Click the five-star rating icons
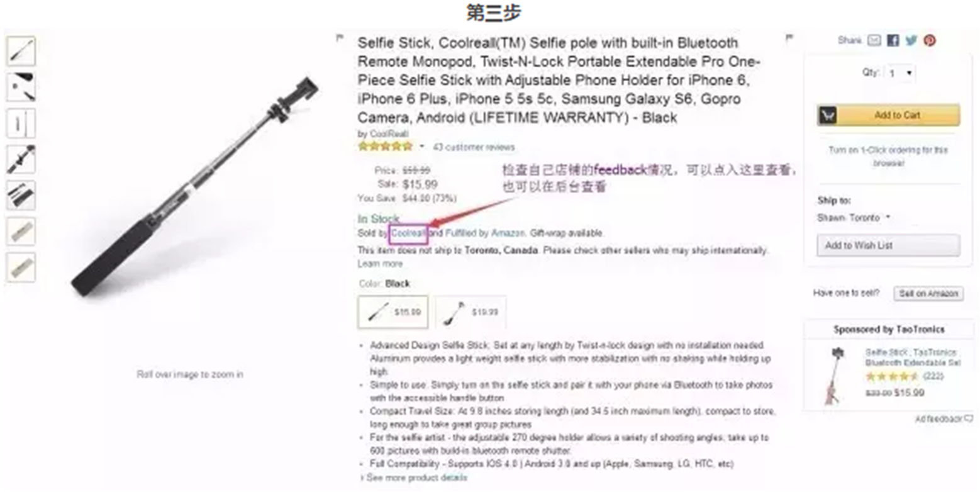The image size is (980, 492). (385, 147)
